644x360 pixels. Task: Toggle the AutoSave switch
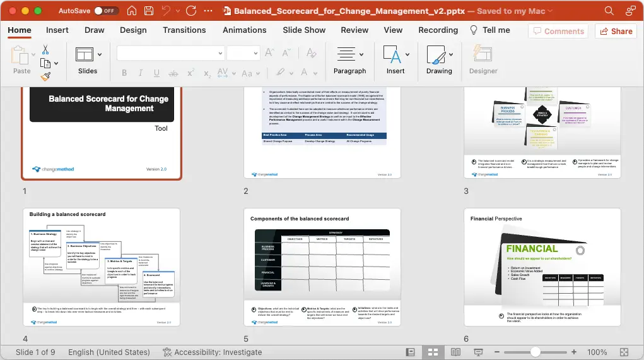click(107, 11)
